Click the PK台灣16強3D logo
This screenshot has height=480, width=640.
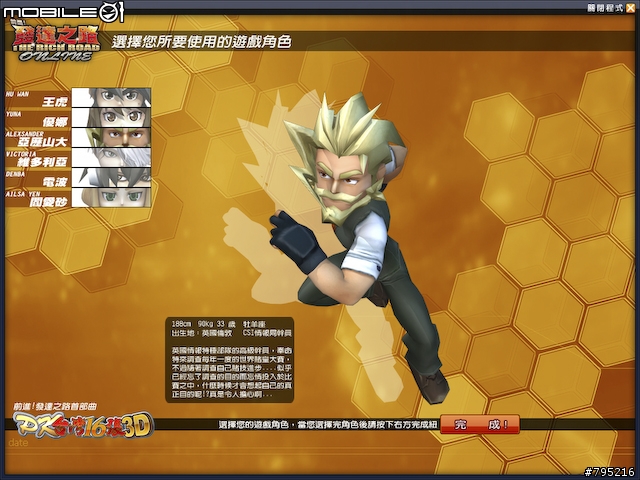point(84,425)
